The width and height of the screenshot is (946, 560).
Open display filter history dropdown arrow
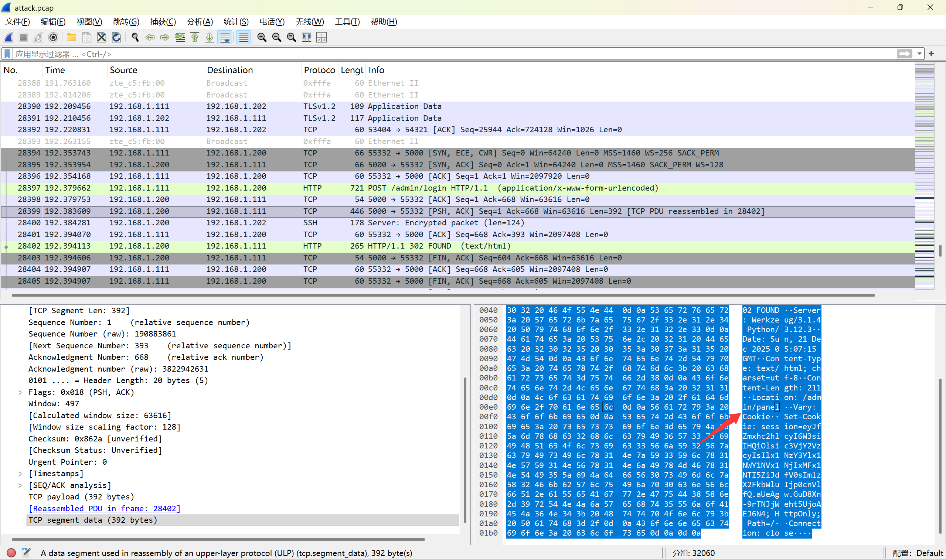(x=919, y=54)
